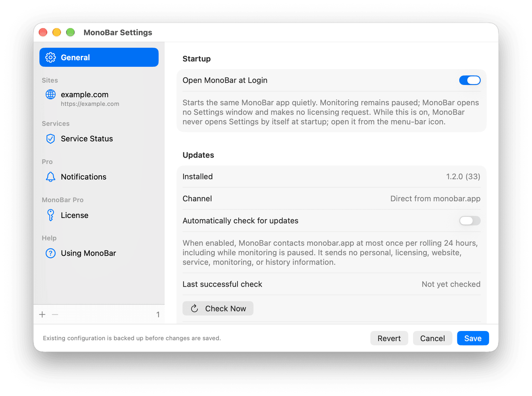Image resolution: width=532 pixels, height=396 pixels.
Task: Enable Automatically check for updates
Action: pyautogui.click(x=470, y=221)
